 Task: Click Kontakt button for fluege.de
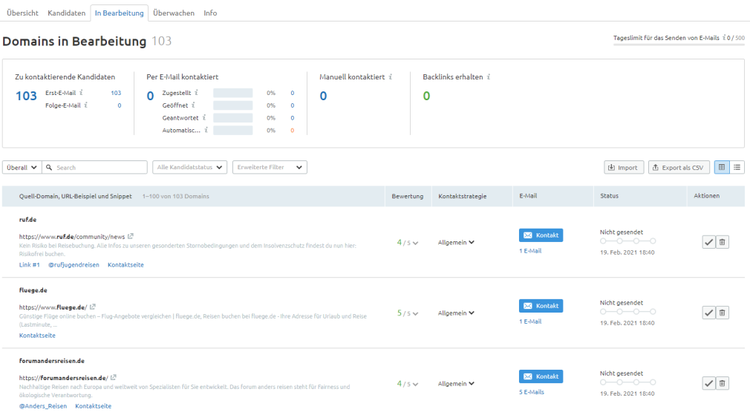coord(541,306)
